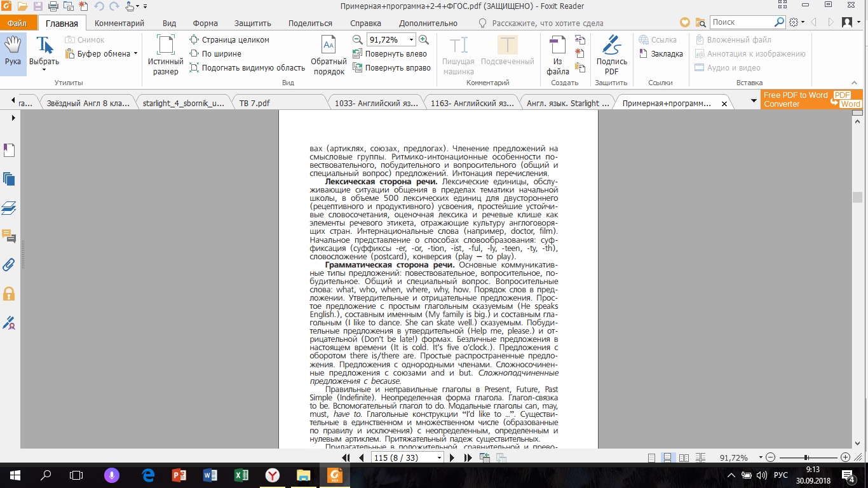The image size is (868, 488).
Task: Create PDF from file (Из файла)
Action: click(557, 54)
